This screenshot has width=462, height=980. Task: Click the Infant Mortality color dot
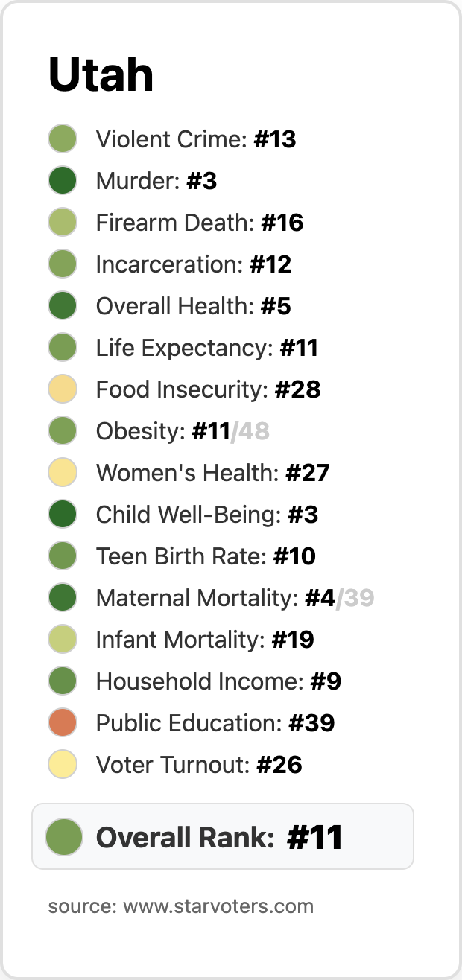pyautogui.click(x=63, y=640)
